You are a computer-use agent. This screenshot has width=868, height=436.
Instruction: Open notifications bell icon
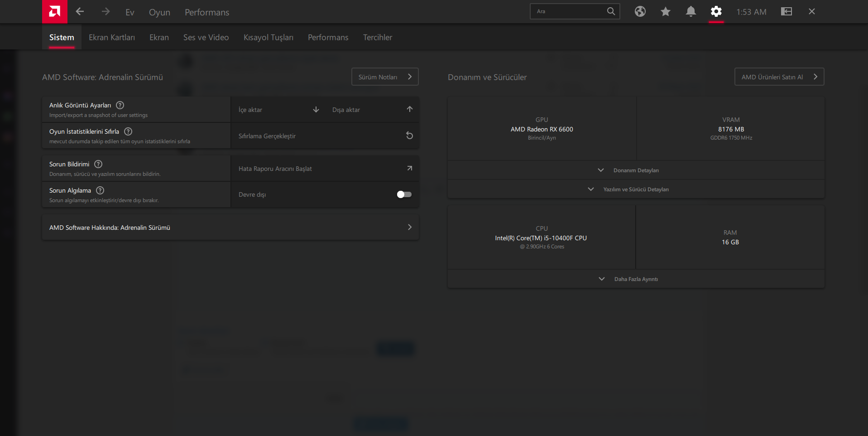pyautogui.click(x=691, y=11)
